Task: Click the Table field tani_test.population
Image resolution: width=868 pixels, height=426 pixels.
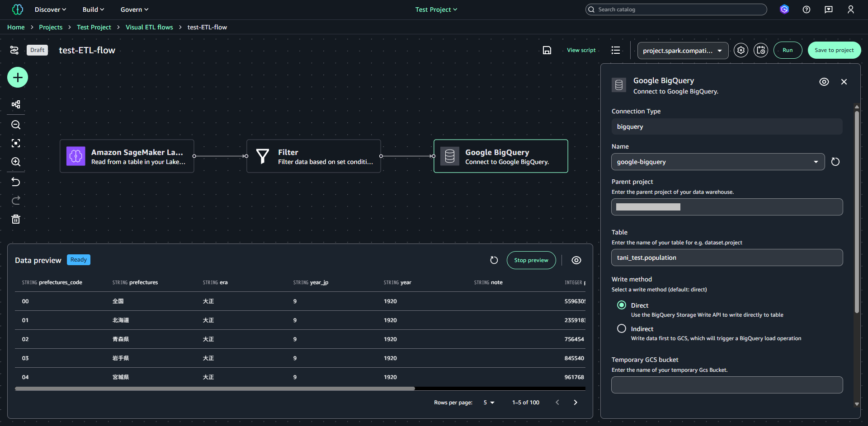Action: click(x=727, y=257)
